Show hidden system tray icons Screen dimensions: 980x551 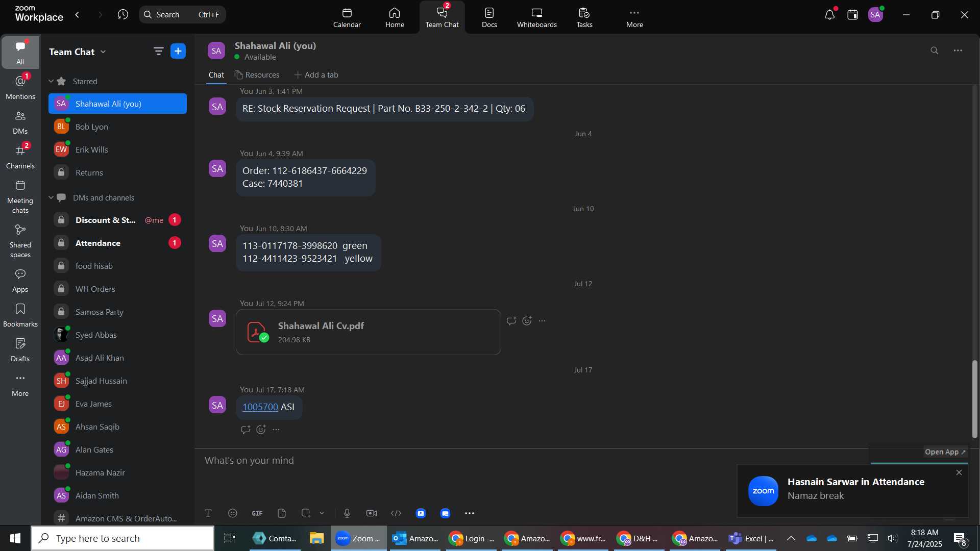[x=791, y=538]
